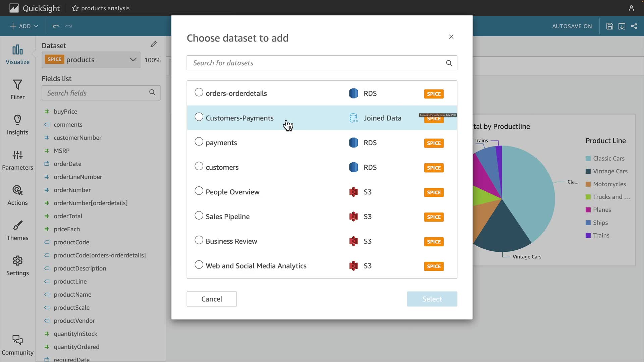Image resolution: width=644 pixels, height=362 pixels.
Task: Open the ADD dropdown menu
Action: [24, 26]
